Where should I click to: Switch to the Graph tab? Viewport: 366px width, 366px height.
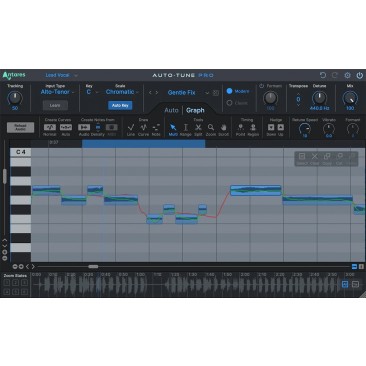tap(195, 110)
